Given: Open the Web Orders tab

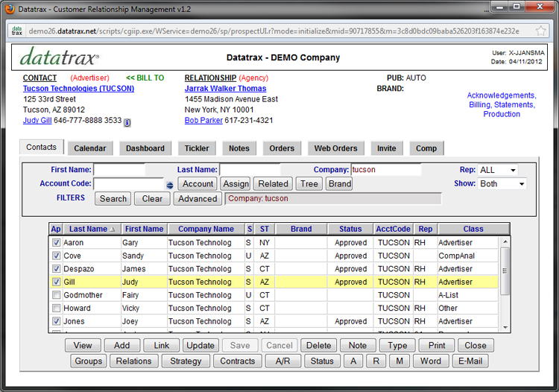Looking at the screenshot, I should tap(335, 148).
